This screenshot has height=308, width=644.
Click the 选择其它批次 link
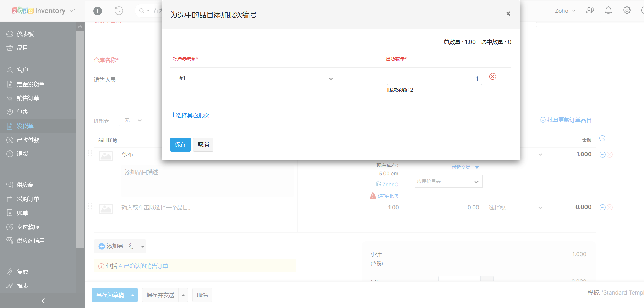(190, 116)
